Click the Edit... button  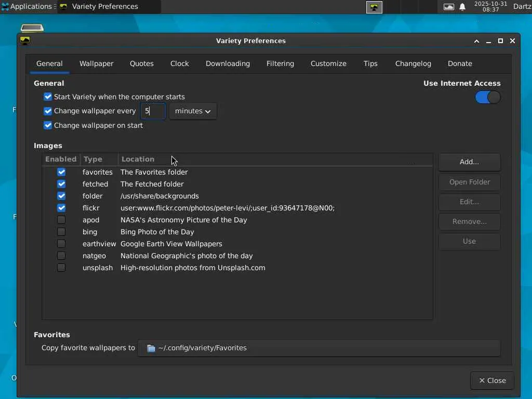[x=469, y=202]
